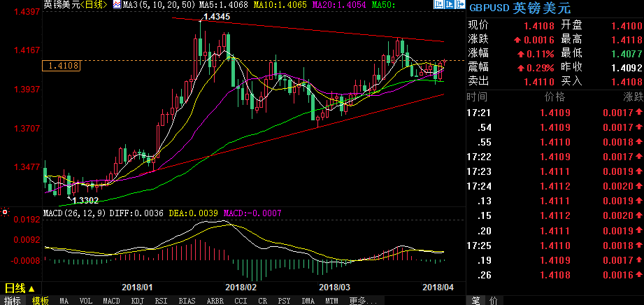The width and height of the screenshot is (644, 305).
Task: Open the 更多 indicators dropdown
Action: (362, 300)
